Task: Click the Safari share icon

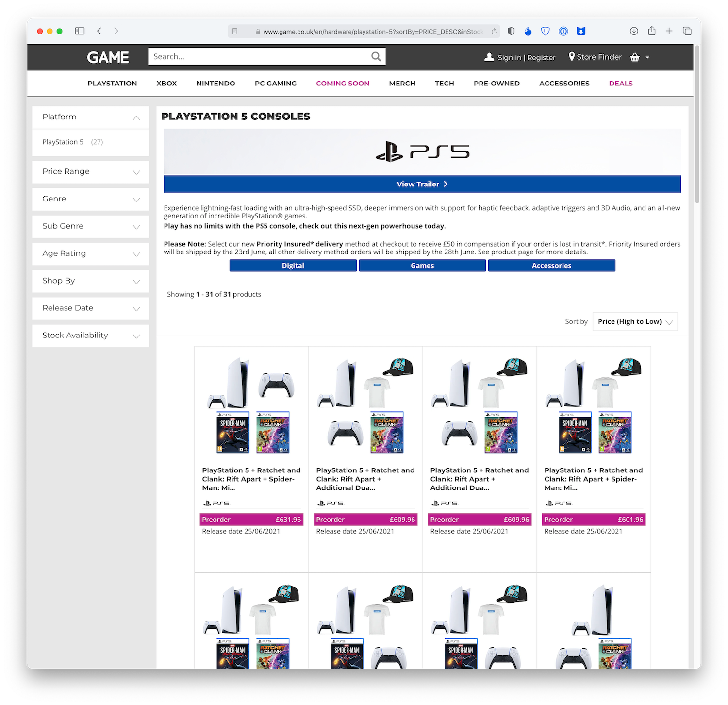Action: (x=652, y=31)
